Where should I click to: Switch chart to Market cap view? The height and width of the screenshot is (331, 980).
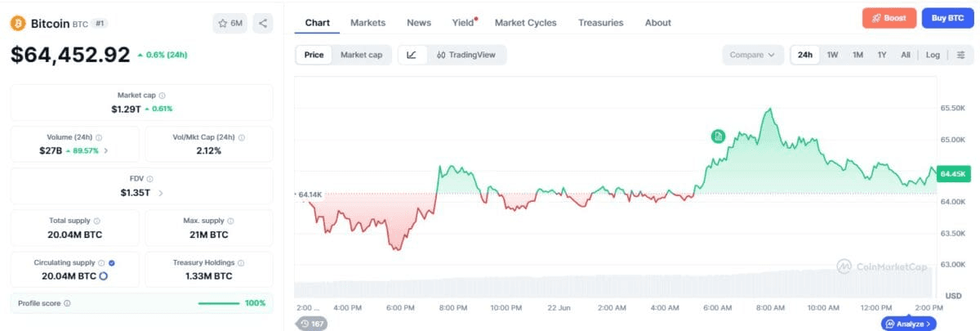361,55
